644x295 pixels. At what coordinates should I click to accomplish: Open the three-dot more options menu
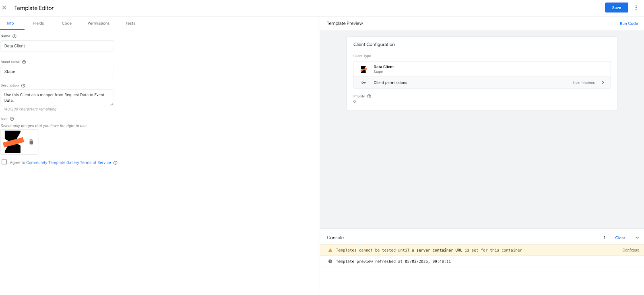click(x=636, y=8)
